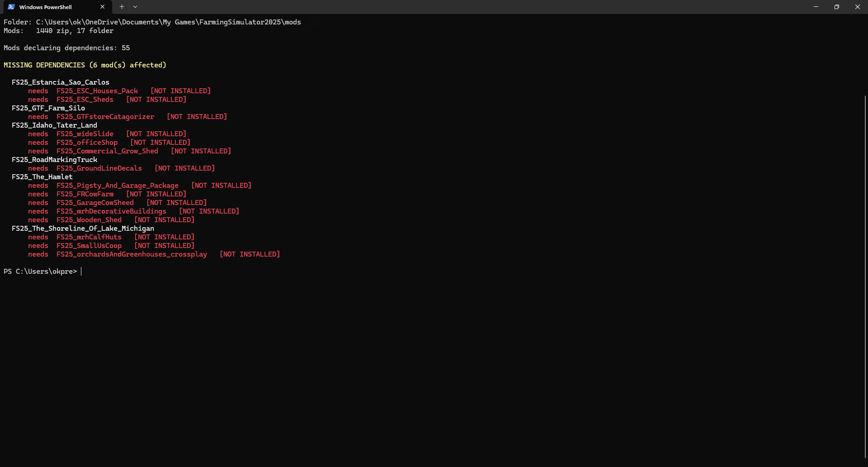Screen dimensions: 868x467
Task: Close the PowerShell window
Action: point(858,7)
